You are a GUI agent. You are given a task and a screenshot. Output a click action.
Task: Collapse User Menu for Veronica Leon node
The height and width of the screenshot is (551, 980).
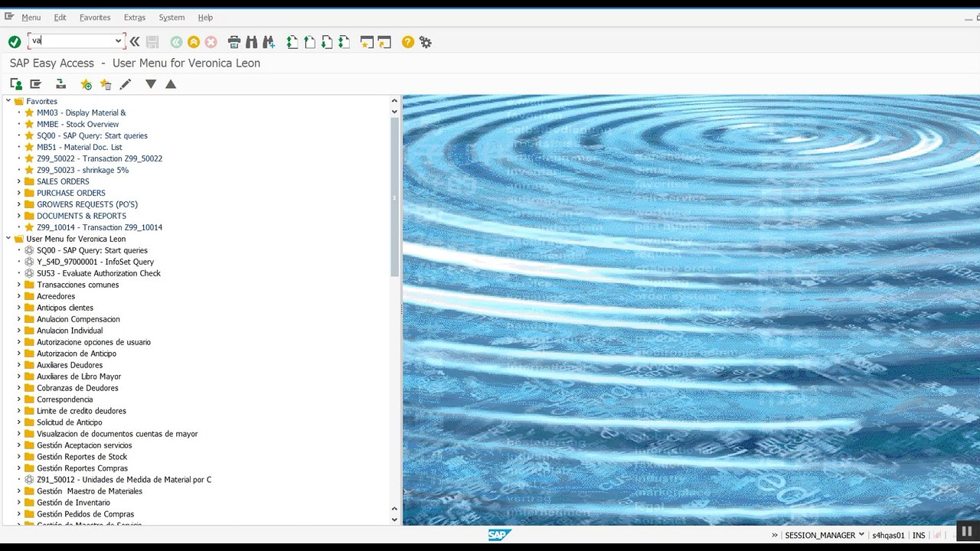(8, 239)
